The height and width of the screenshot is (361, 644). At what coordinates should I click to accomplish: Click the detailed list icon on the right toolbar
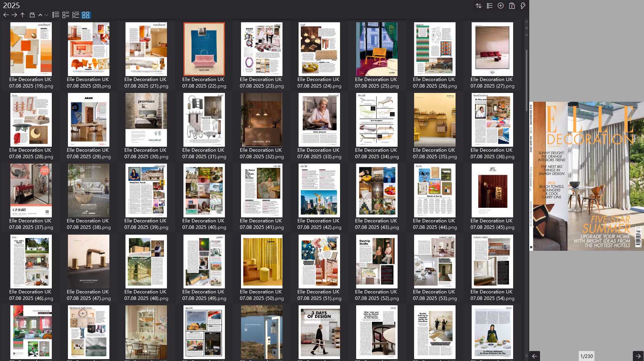[x=490, y=6]
